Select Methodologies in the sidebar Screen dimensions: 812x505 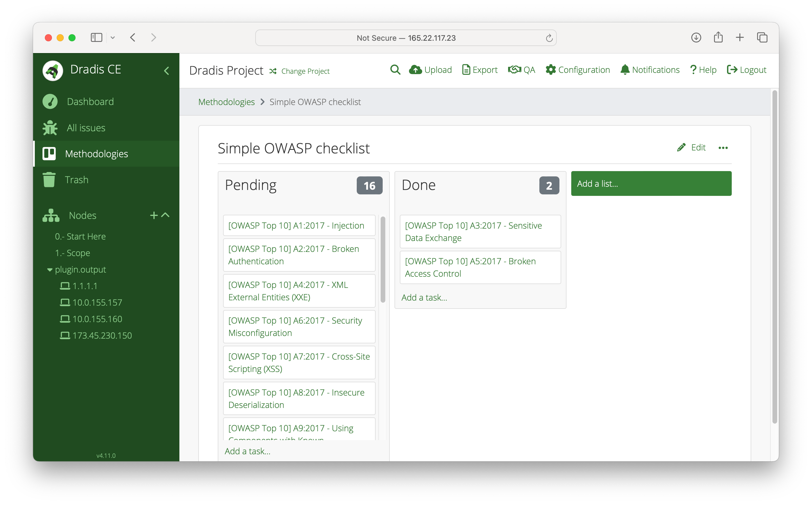point(96,154)
